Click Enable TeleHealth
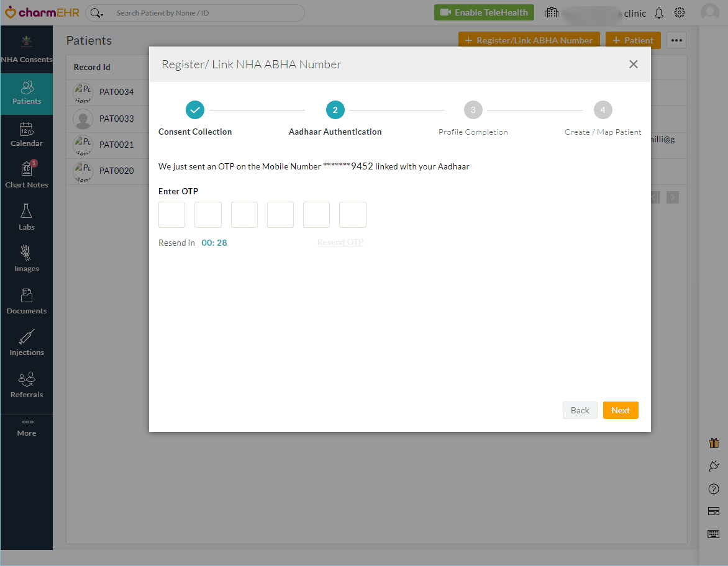728x566 pixels. (x=484, y=12)
